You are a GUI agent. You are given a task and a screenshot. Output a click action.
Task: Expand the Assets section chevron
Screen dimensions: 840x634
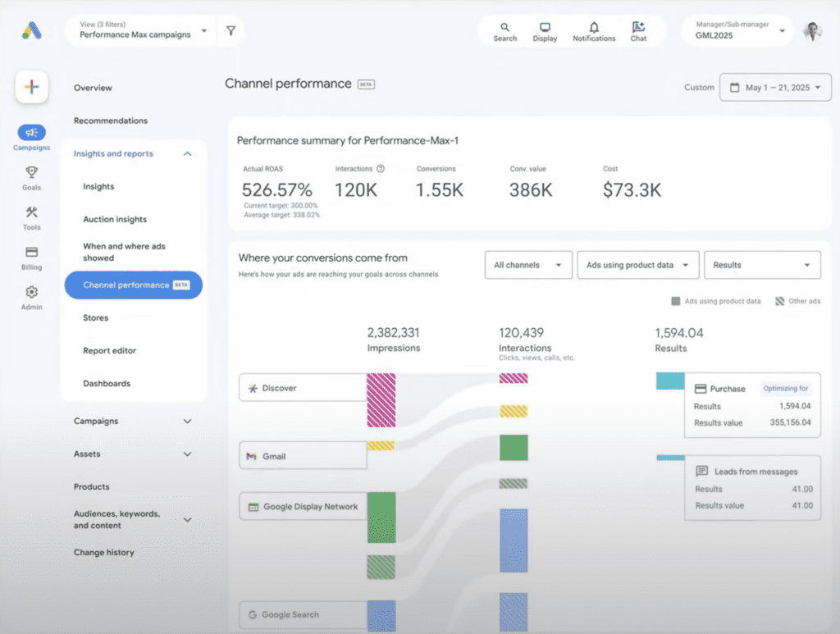[188, 454]
